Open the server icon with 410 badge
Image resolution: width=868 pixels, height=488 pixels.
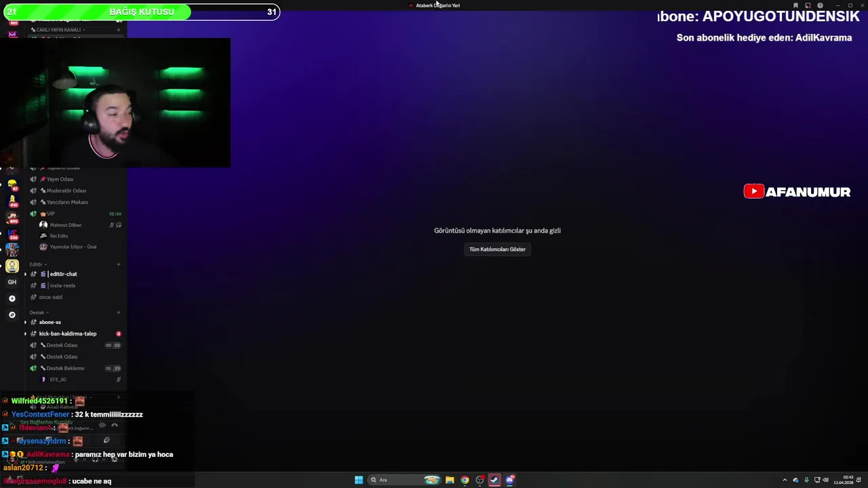(12, 201)
